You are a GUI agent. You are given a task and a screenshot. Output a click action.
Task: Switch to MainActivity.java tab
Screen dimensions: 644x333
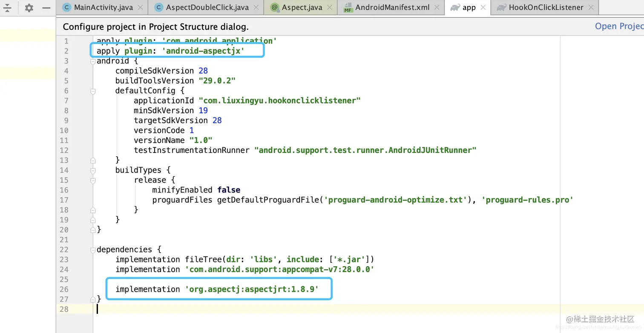pyautogui.click(x=103, y=7)
